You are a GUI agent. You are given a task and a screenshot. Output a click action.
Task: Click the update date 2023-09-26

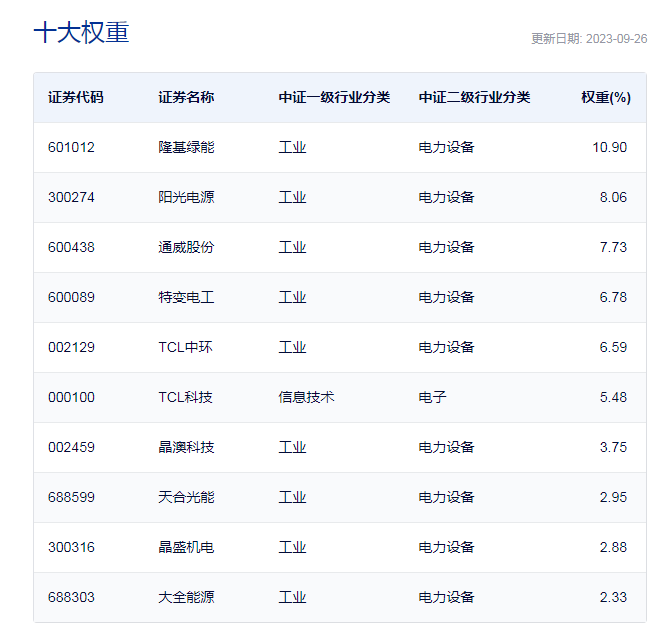616,39
